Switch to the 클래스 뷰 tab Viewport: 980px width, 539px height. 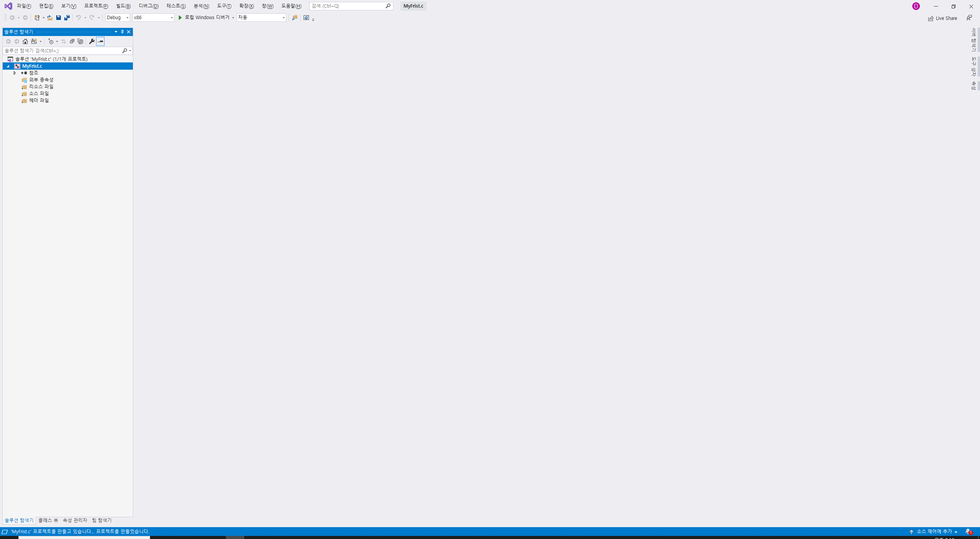(x=48, y=520)
